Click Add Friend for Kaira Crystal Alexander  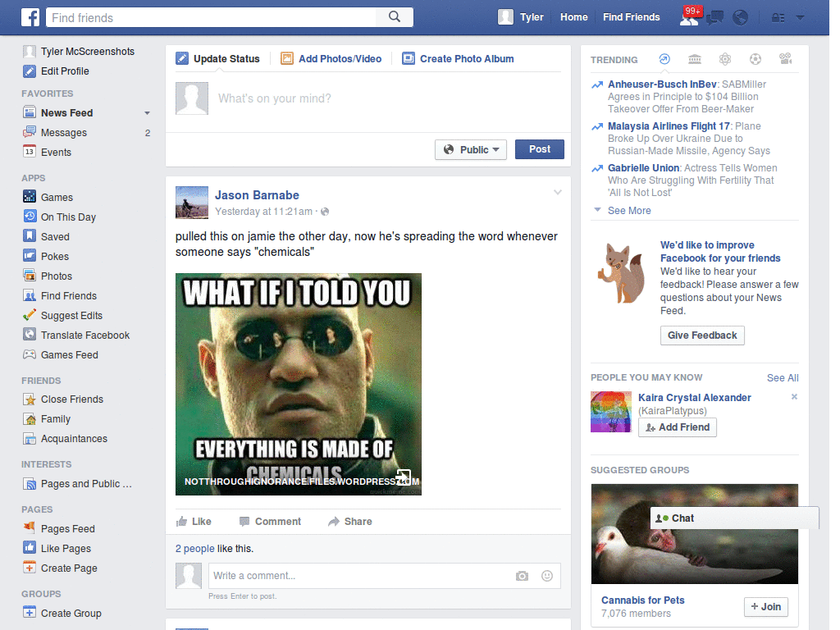[x=677, y=427]
